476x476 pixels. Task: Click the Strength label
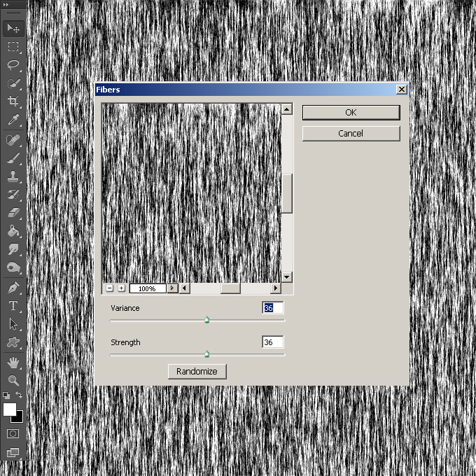(x=125, y=342)
